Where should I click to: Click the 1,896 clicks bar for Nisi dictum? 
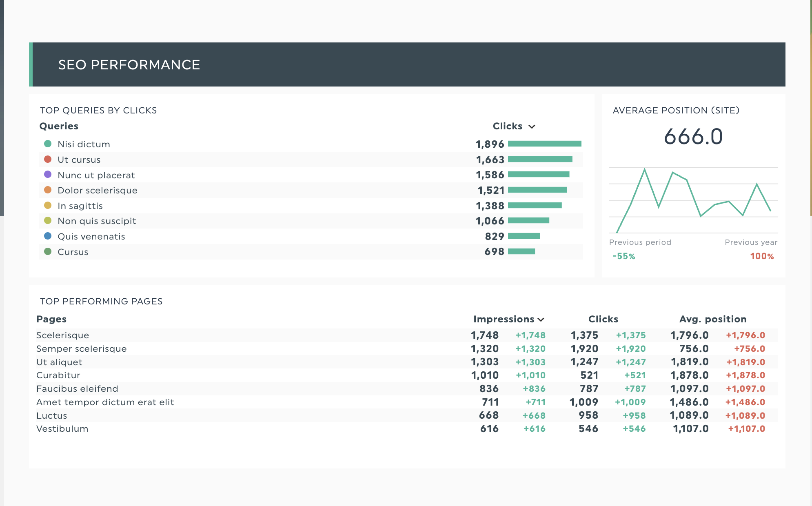(x=544, y=144)
